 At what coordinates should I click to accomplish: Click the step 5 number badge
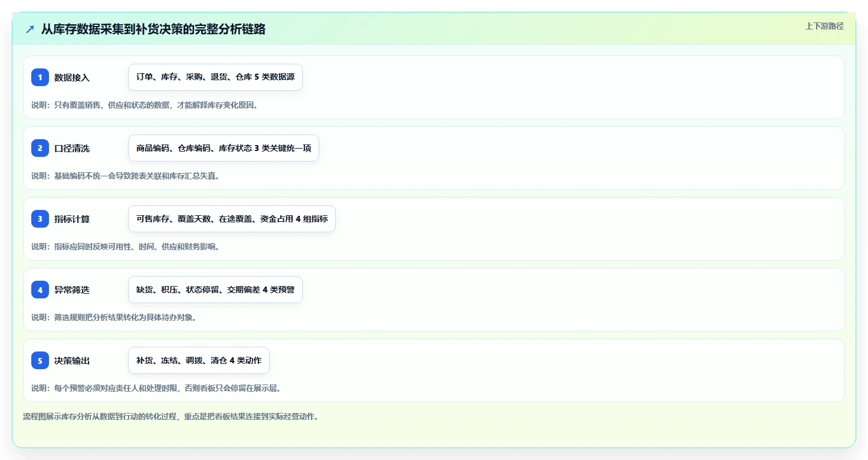(40, 360)
